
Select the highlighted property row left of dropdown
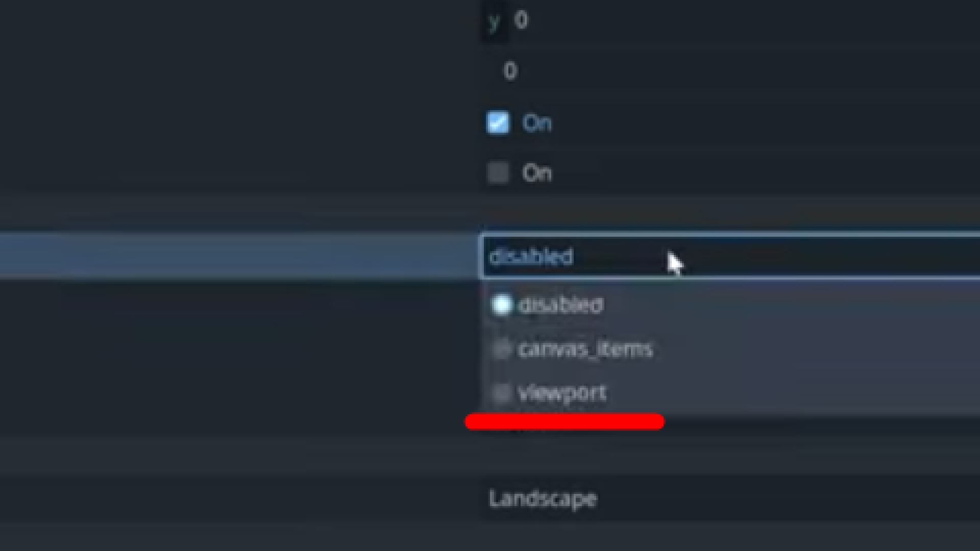click(239, 256)
